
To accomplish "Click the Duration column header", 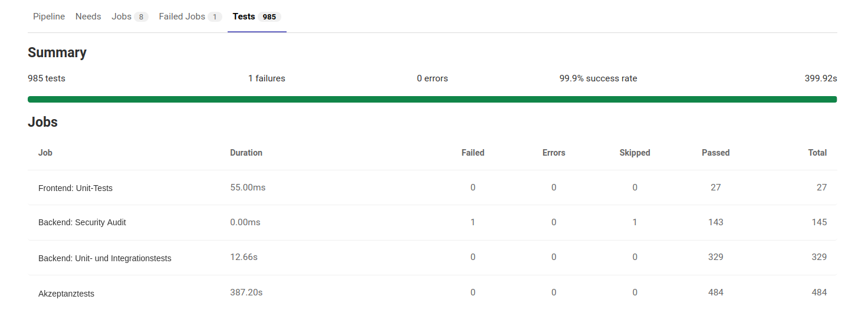I will (246, 153).
